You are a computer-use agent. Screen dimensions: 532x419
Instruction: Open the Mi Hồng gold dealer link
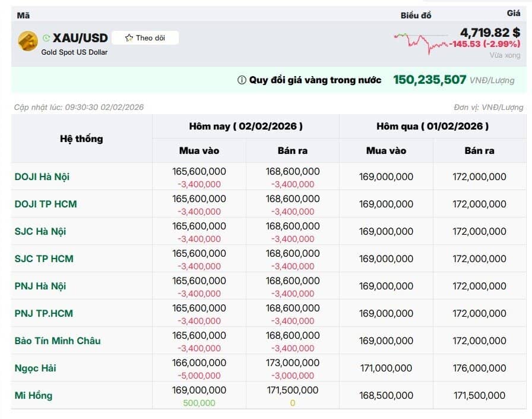pyautogui.click(x=33, y=395)
